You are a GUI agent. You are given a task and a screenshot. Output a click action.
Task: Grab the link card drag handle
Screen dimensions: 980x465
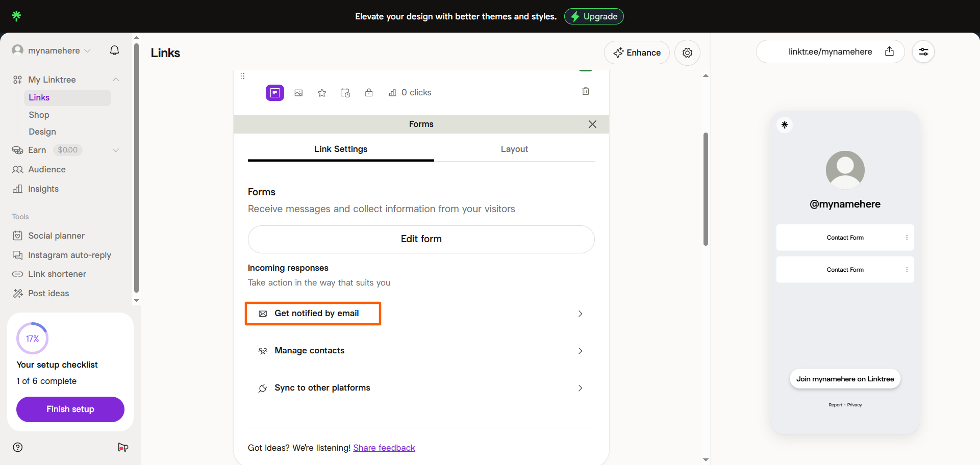point(242,76)
